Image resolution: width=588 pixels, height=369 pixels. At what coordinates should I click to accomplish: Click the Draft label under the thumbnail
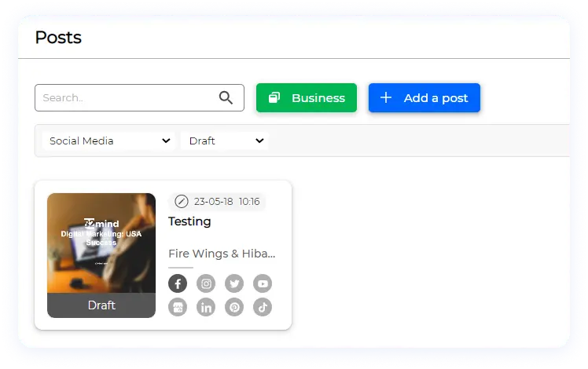101,305
